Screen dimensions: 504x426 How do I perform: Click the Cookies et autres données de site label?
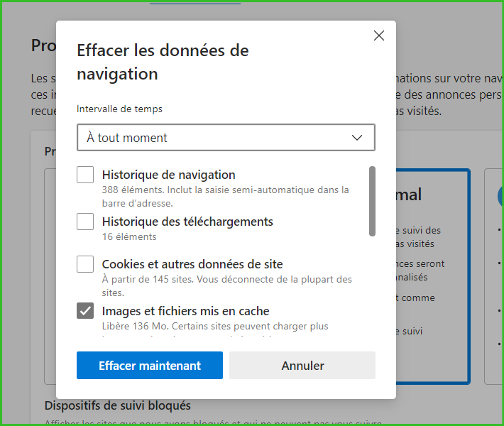click(192, 264)
